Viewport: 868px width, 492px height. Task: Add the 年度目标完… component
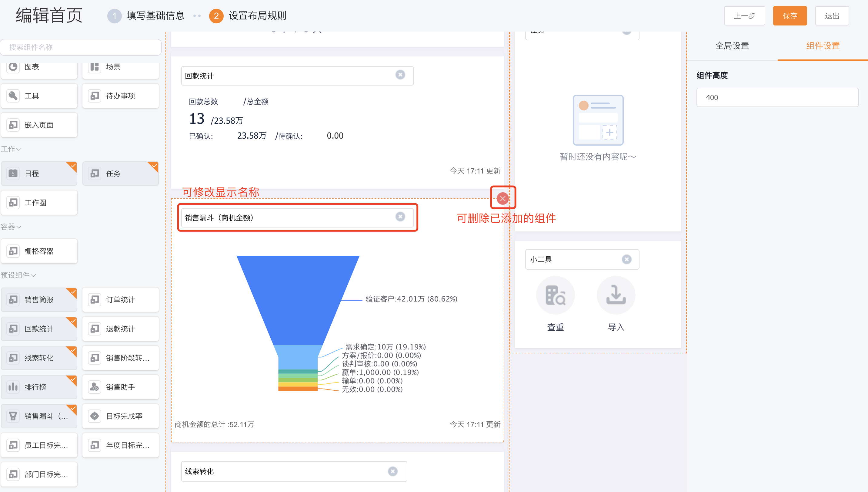[121, 445]
